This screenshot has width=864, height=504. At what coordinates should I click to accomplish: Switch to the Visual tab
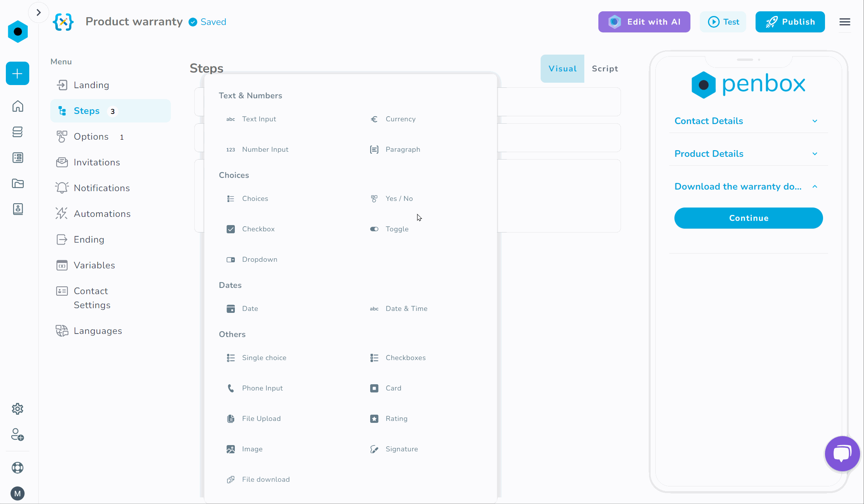[x=562, y=68]
